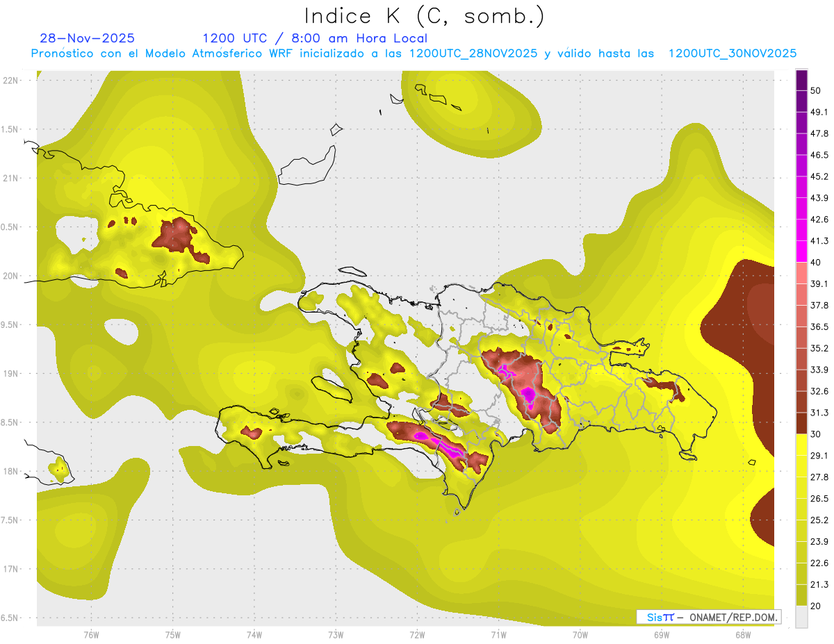Click the "70W" longitude label
834x644 pixels.
(x=580, y=634)
